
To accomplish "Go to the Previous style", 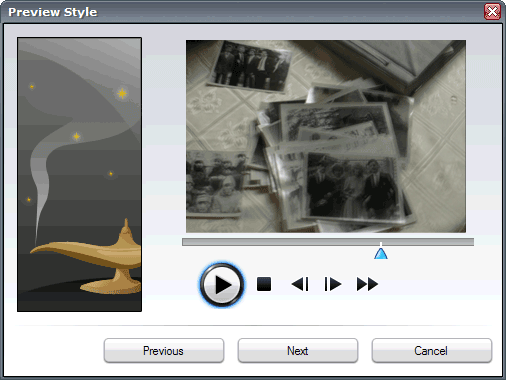I will [164, 351].
